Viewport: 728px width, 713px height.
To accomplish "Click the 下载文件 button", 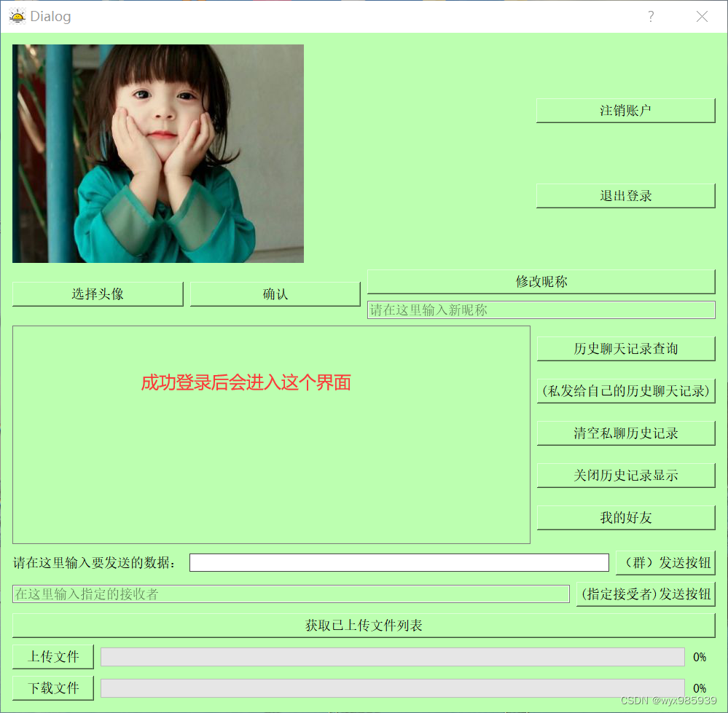I will [x=53, y=688].
